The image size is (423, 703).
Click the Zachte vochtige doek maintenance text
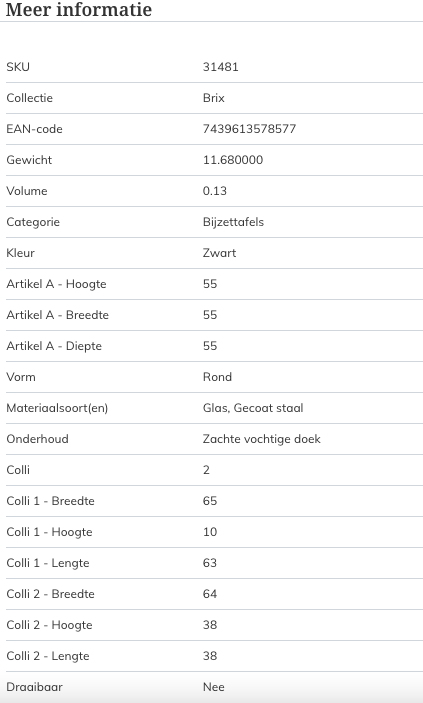pos(262,438)
